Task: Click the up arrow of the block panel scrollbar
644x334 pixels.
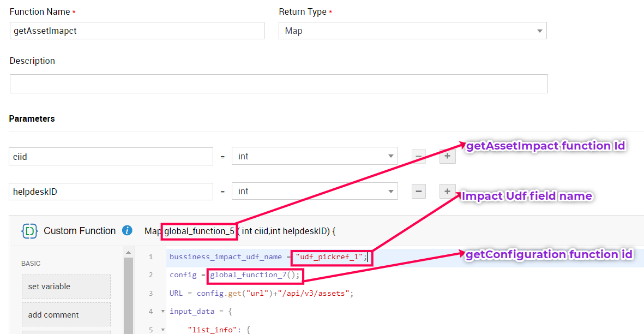Action: (128, 253)
